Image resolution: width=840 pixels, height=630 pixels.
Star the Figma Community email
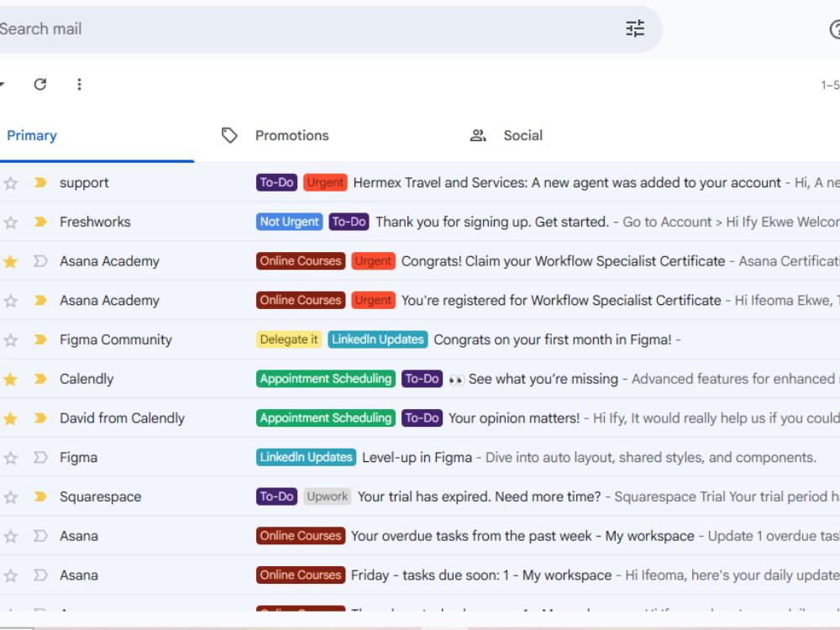point(11,340)
